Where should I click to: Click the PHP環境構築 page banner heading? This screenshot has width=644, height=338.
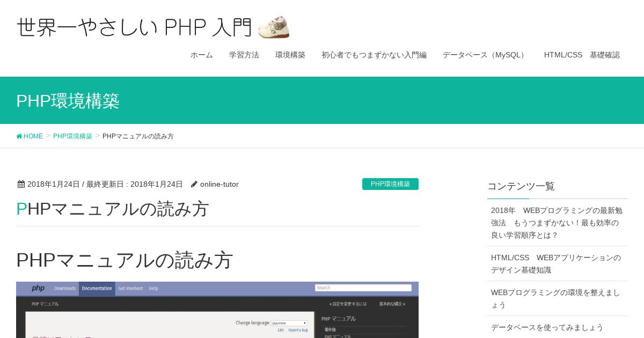pos(68,100)
